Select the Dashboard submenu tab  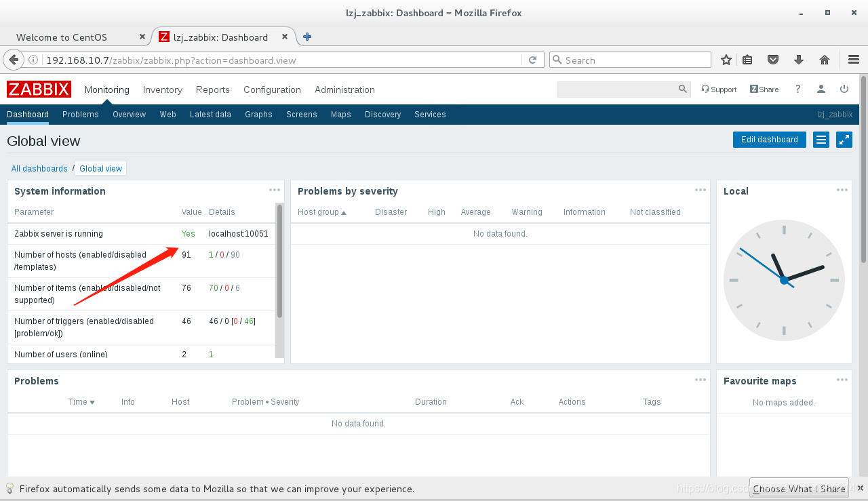point(28,115)
